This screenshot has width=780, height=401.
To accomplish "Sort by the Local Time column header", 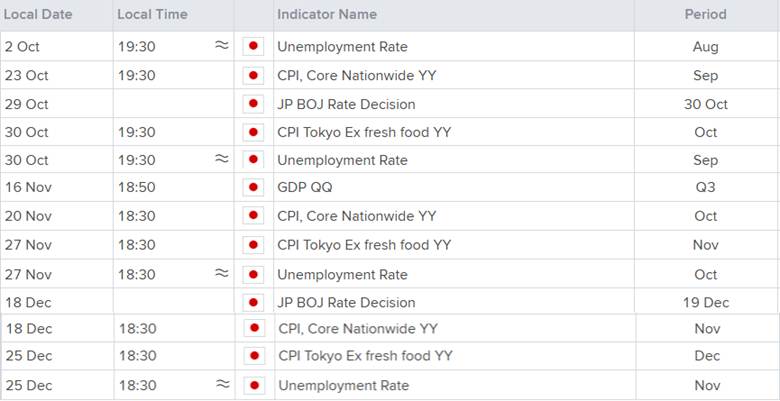I will click(152, 15).
